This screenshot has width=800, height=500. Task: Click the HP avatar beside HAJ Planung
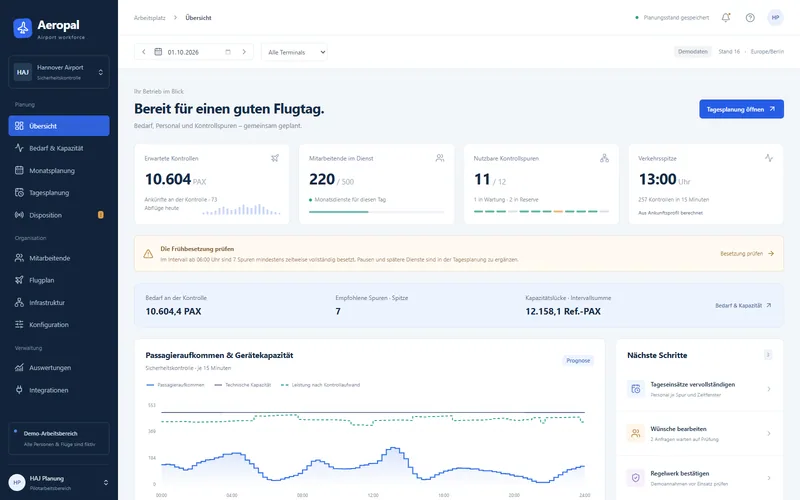coord(17,482)
